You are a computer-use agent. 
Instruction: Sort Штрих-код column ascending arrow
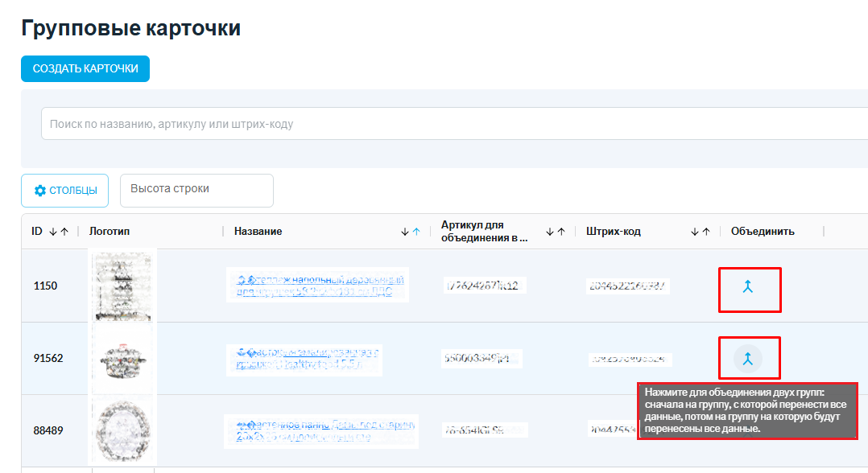[706, 232]
